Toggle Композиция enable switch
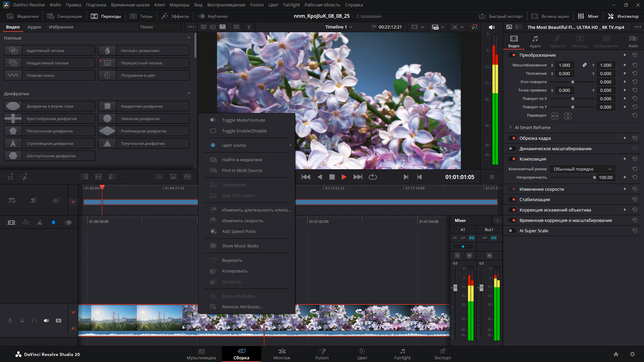 512,159
